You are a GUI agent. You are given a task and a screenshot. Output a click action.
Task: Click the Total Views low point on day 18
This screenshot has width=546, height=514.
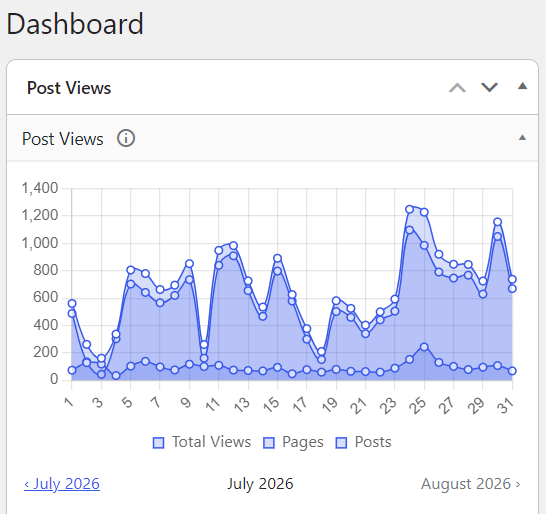pos(321,352)
